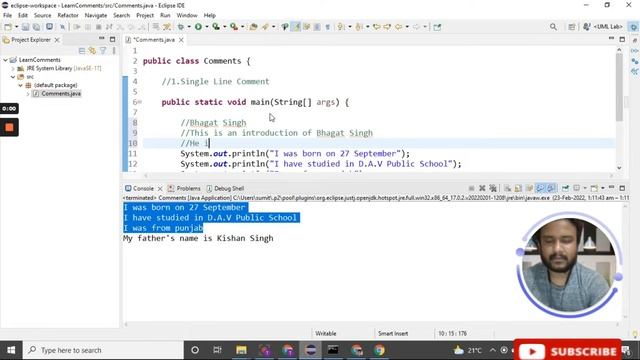Click the Coverage run toolbar icon
The height and width of the screenshot is (360, 640).
click(216, 27)
